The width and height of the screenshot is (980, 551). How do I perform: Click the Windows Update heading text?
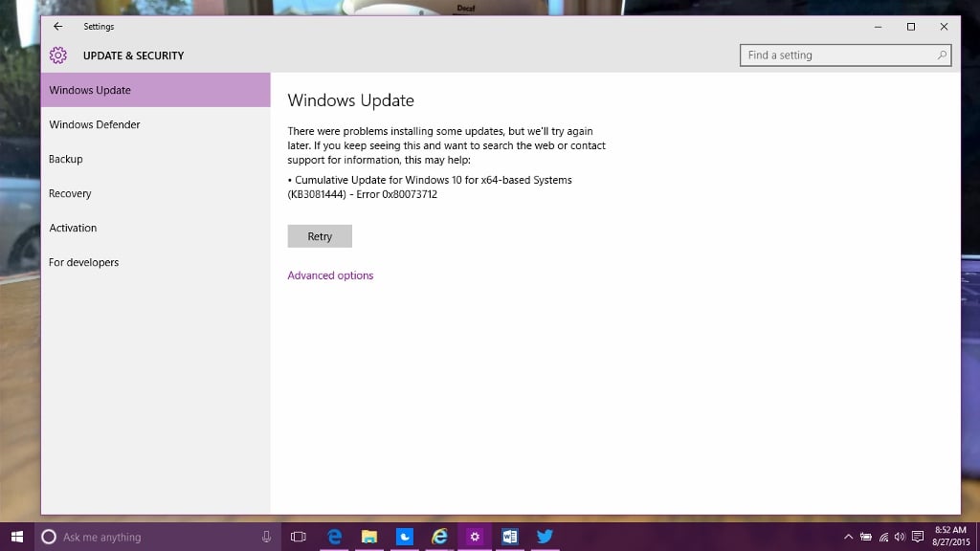[x=350, y=99]
